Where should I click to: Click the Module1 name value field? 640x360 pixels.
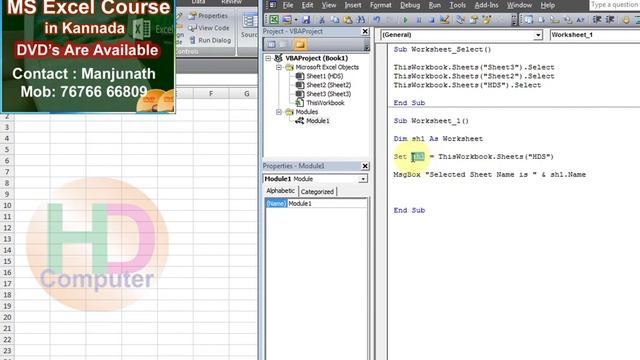327,203
